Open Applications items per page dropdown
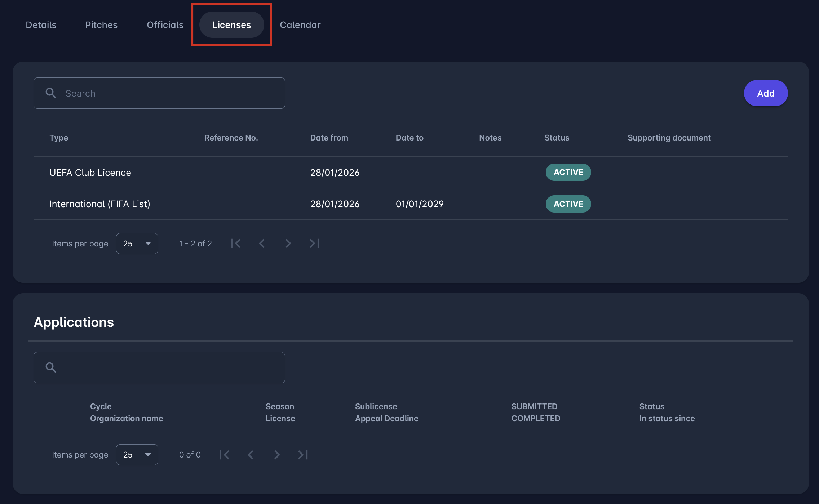This screenshot has width=819, height=504. (137, 455)
